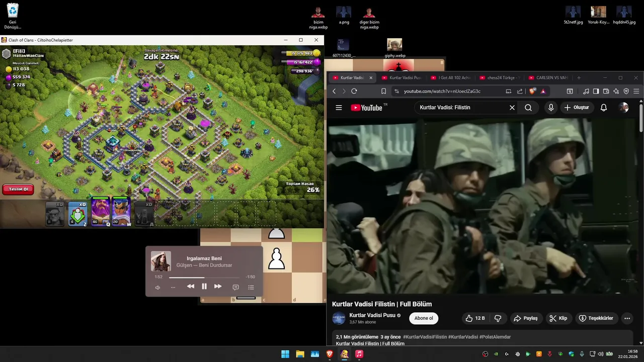The image size is (644, 362).
Task: Open Brave Leo AI sparkle icon
Action: (616, 92)
